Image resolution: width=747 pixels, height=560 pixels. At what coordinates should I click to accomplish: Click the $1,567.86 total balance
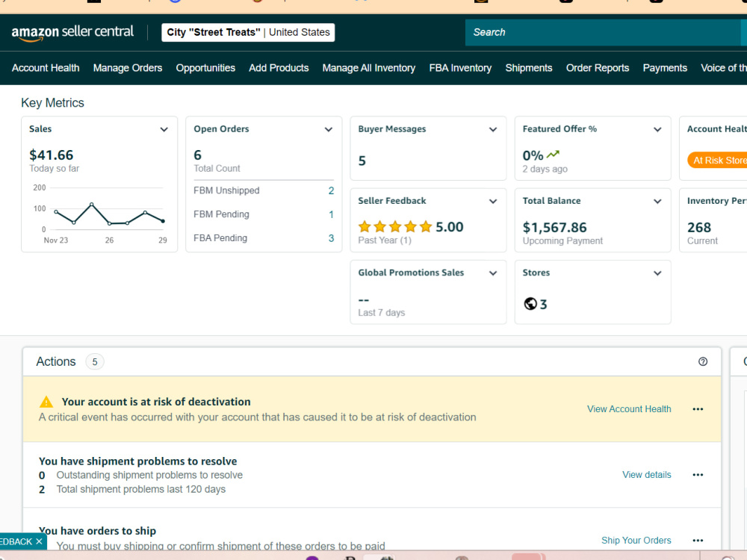coord(554,227)
